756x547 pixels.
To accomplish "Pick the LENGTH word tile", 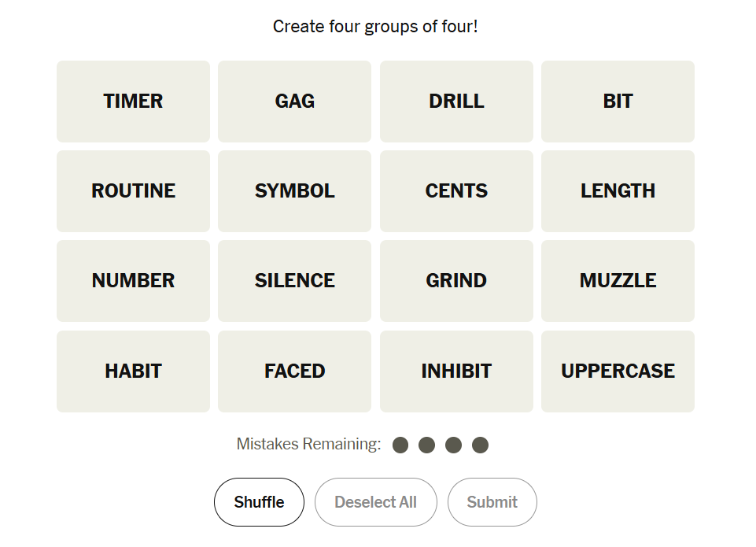I will (x=618, y=191).
